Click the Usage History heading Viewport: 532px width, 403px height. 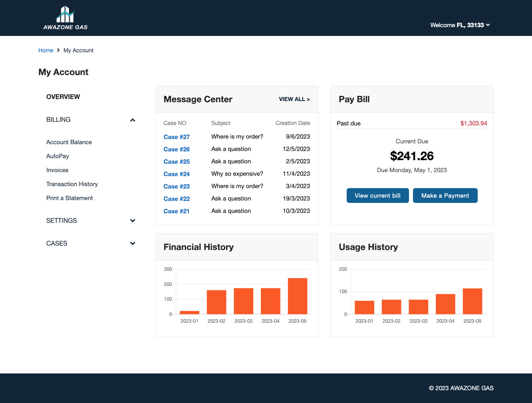[x=368, y=247]
